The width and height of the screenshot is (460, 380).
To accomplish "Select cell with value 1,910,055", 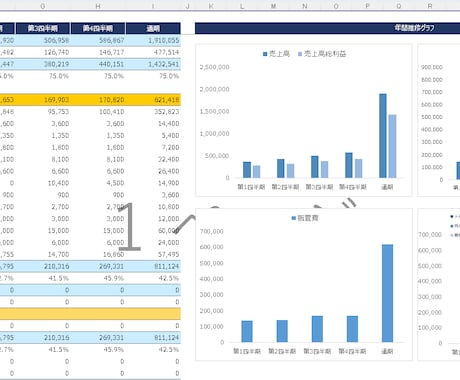I will [x=153, y=40].
